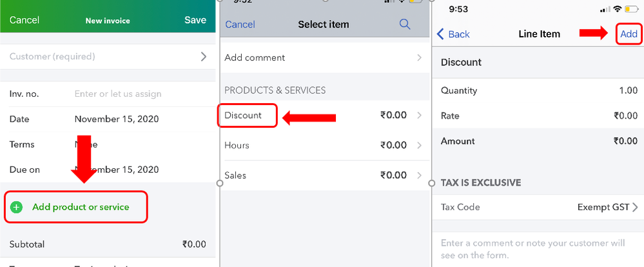Image resolution: width=644 pixels, height=267 pixels.
Task: Expand the Customer (required) chevron
Action: [x=204, y=57]
